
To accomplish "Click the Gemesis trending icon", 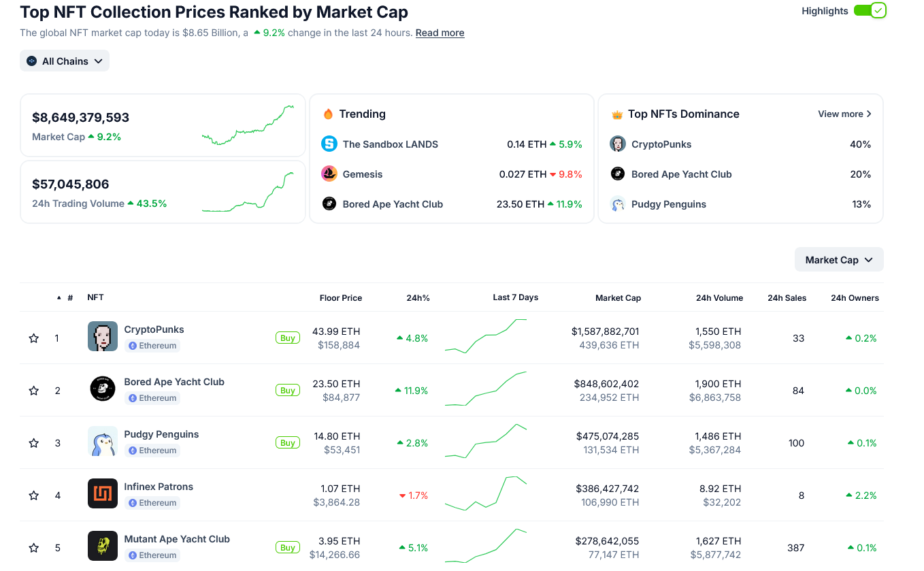I will click(329, 174).
